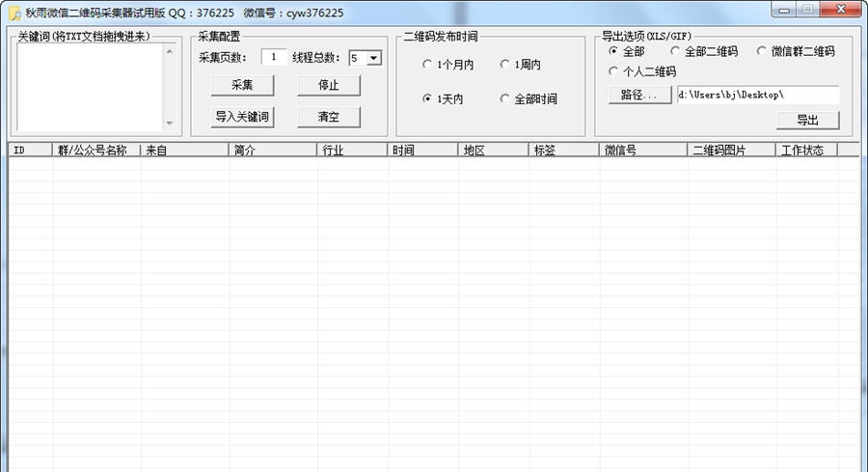
Task: Click the 时间 column header
Action: pos(423,150)
